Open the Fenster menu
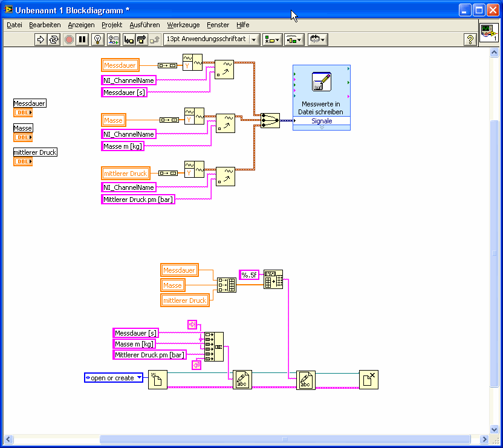Viewport: 503px width, 448px height. tap(218, 25)
